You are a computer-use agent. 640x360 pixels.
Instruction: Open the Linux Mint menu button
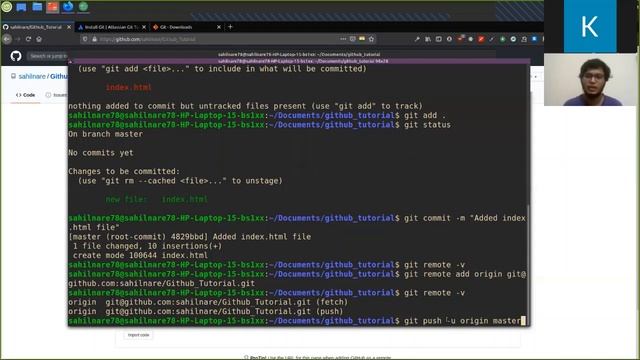coord(7,7)
